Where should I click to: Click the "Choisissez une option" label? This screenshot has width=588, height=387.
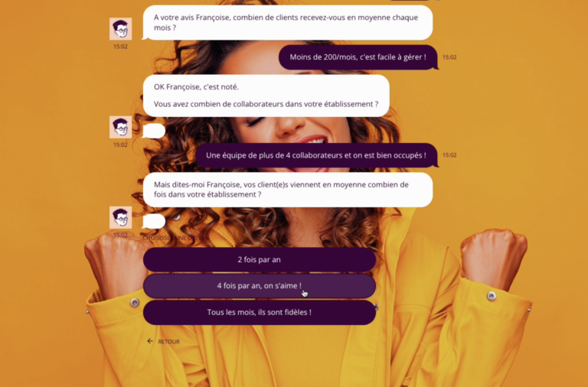point(175,239)
